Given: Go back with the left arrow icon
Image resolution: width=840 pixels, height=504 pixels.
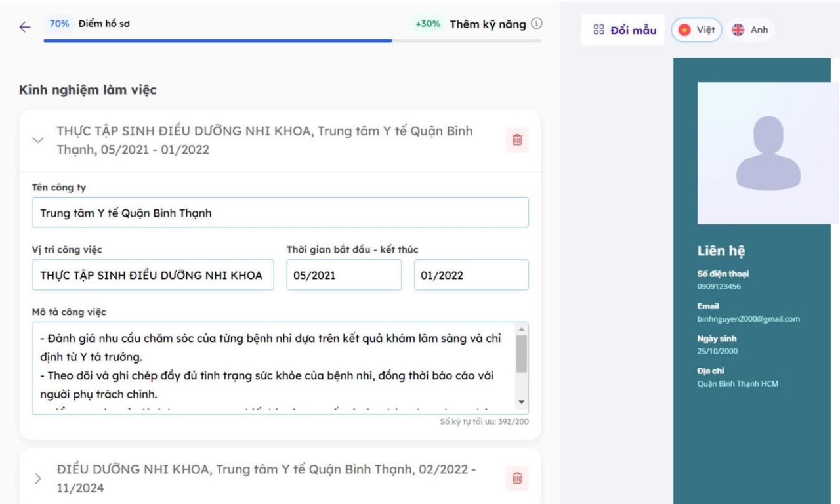Looking at the screenshot, I should 24,27.
